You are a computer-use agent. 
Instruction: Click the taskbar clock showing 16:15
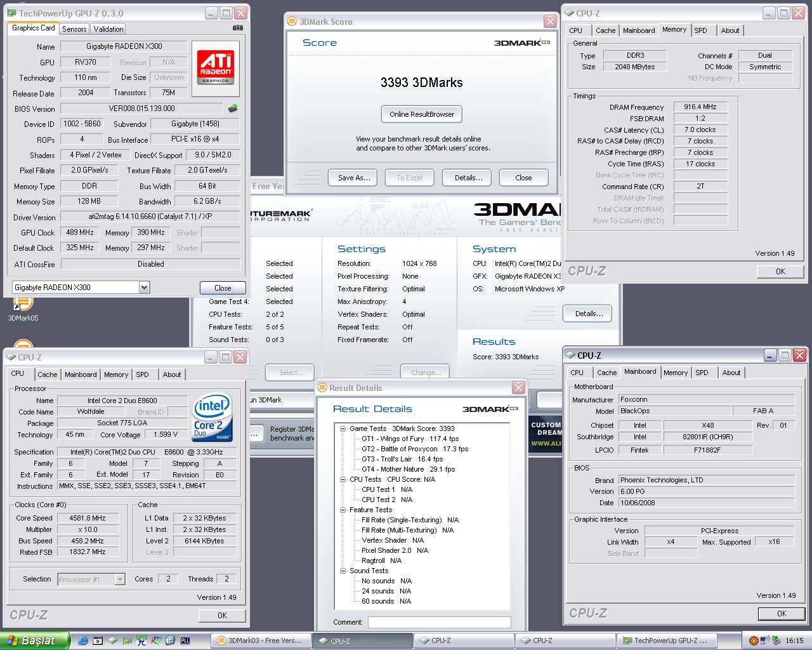coord(794,641)
